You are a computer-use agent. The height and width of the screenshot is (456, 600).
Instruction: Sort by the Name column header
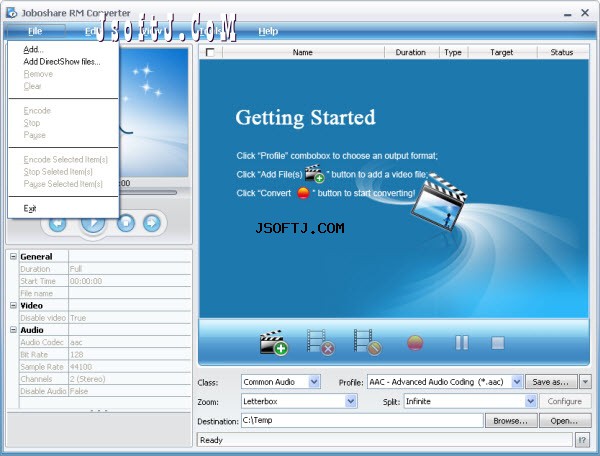coord(303,52)
